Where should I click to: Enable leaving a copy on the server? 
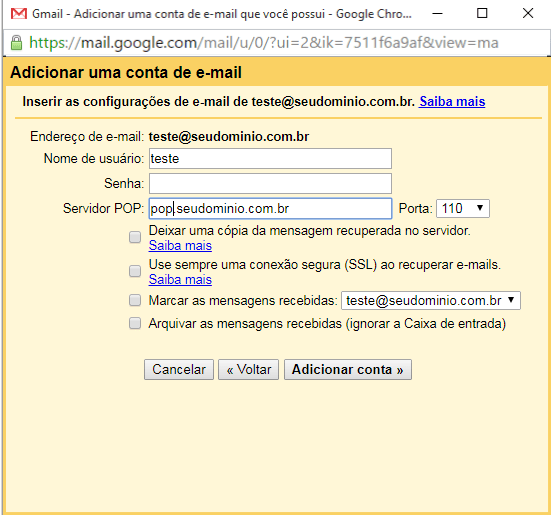pyautogui.click(x=135, y=237)
